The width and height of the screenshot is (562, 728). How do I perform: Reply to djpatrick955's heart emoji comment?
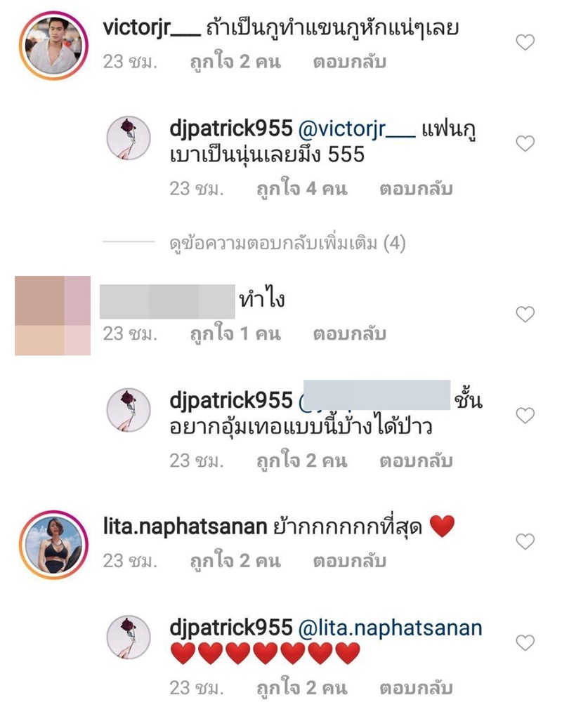tap(416, 688)
